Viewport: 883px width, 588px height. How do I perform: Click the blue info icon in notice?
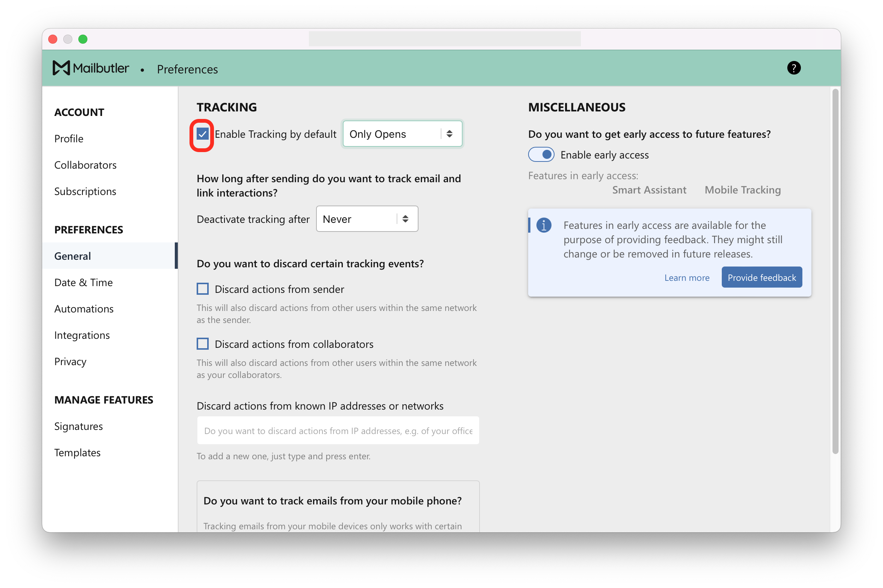(x=544, y=225)
